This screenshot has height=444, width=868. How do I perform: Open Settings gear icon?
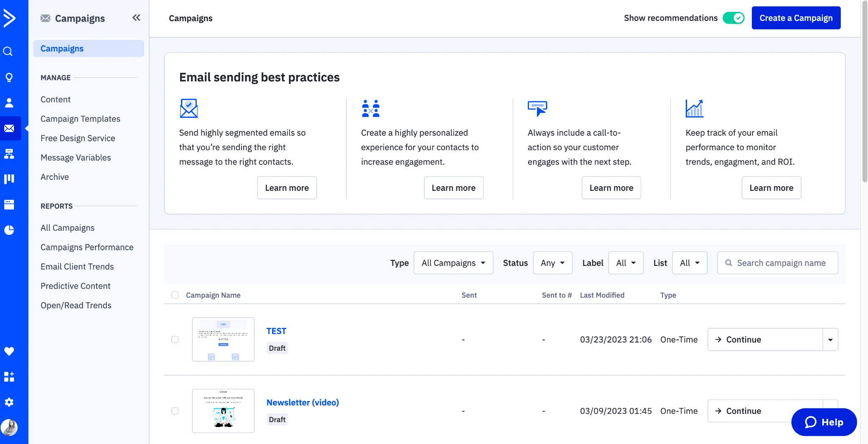(9, 402)
